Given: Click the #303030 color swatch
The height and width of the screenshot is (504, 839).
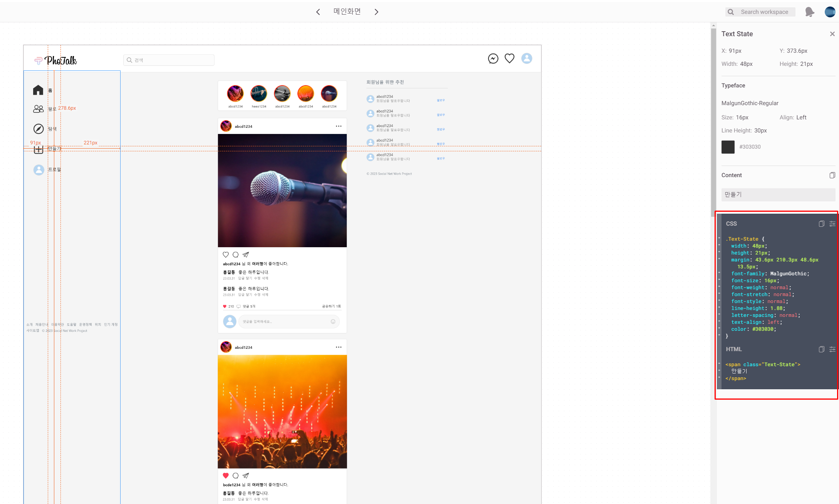Looking at the screenshot, I should (x=728, y=147).
